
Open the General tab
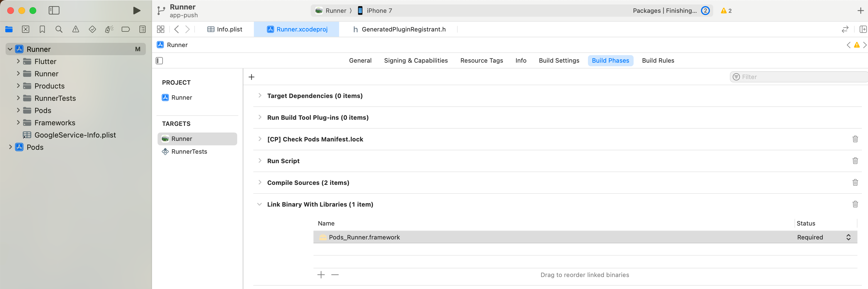(x=360, y=61)
